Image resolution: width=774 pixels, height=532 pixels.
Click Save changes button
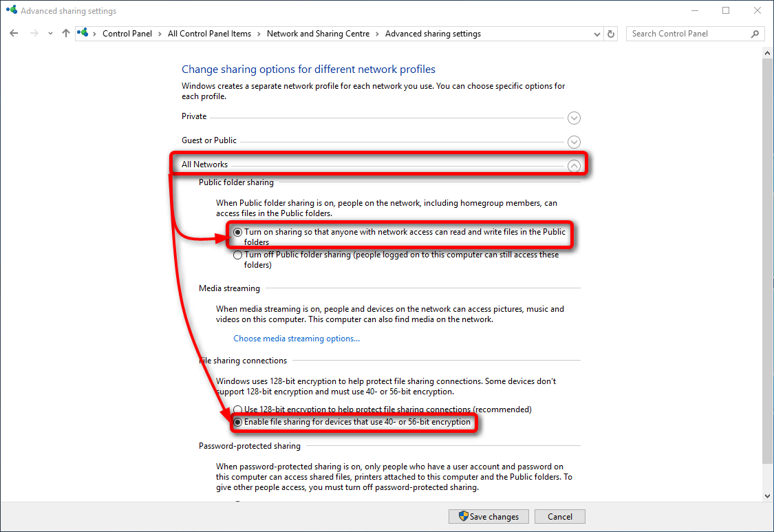[488, 516]
